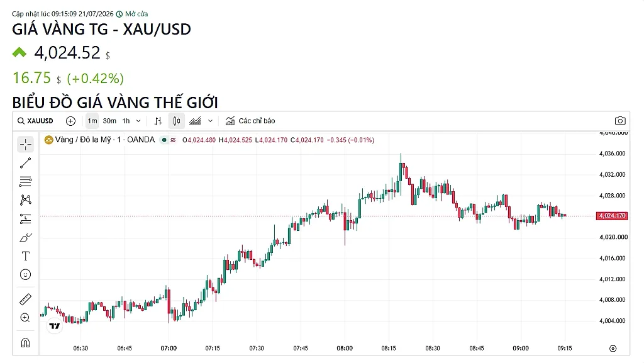Take a chart snapshot with camera icon
Screen dimensions: 644x363
pos(620,121)
